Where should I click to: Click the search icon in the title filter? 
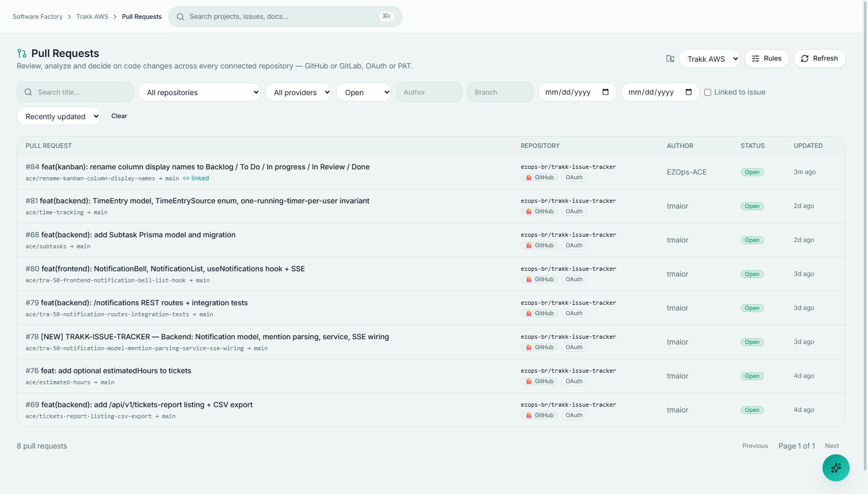[28, 92]
